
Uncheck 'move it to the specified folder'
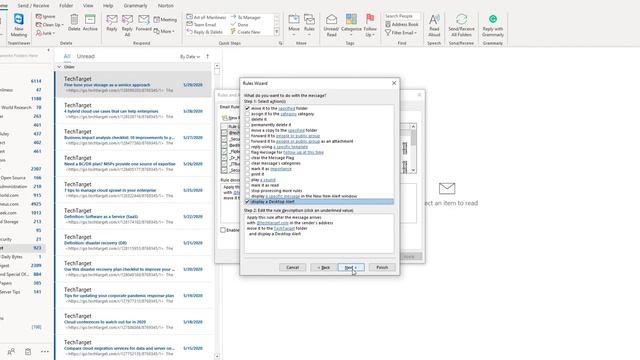[247, 108]
